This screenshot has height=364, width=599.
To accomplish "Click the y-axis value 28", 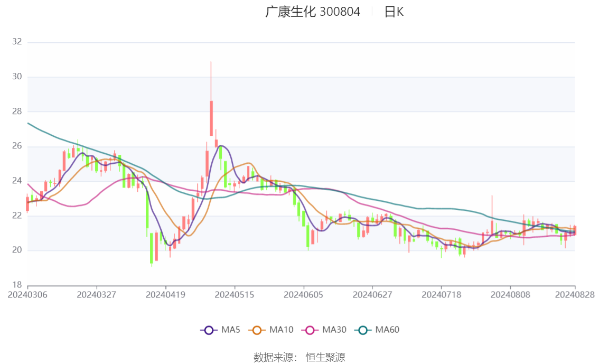I will pyautogui.click(x=17, y=111).
